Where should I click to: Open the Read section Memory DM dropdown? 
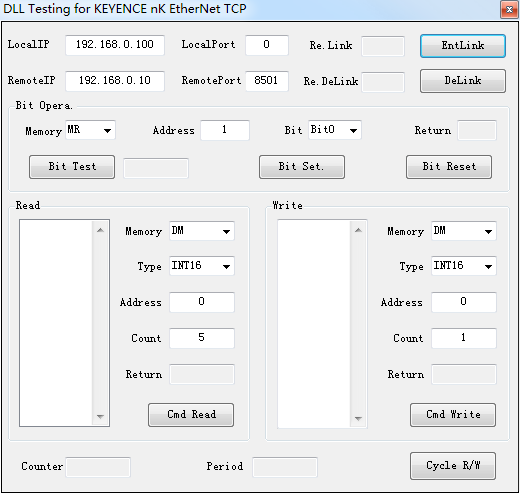(202, 231)
